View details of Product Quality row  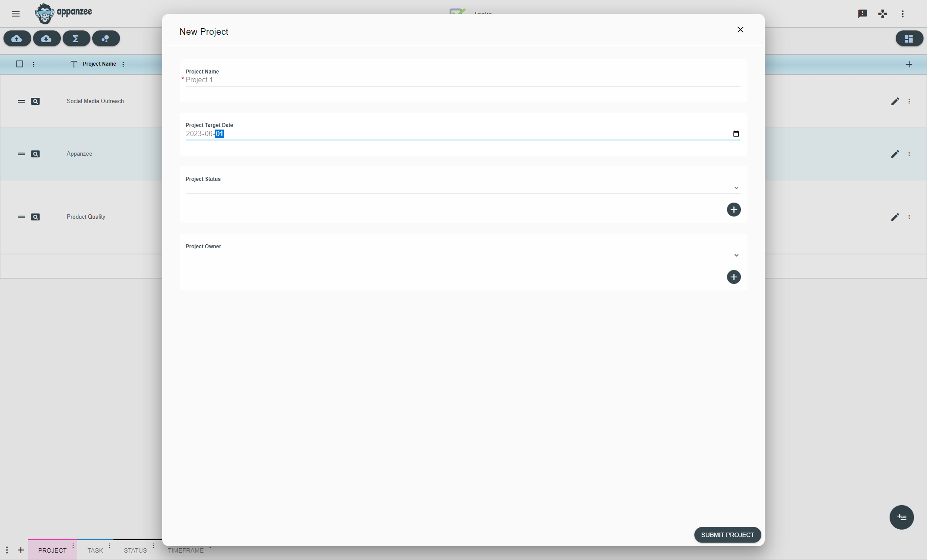tap(36, 217)
